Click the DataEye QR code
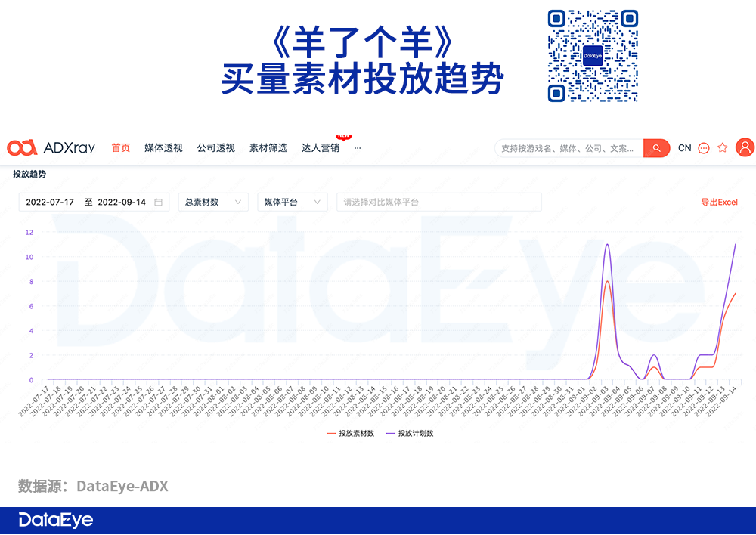Image resolution: width=756 pixels, height=535 pixels. [593, 55]
